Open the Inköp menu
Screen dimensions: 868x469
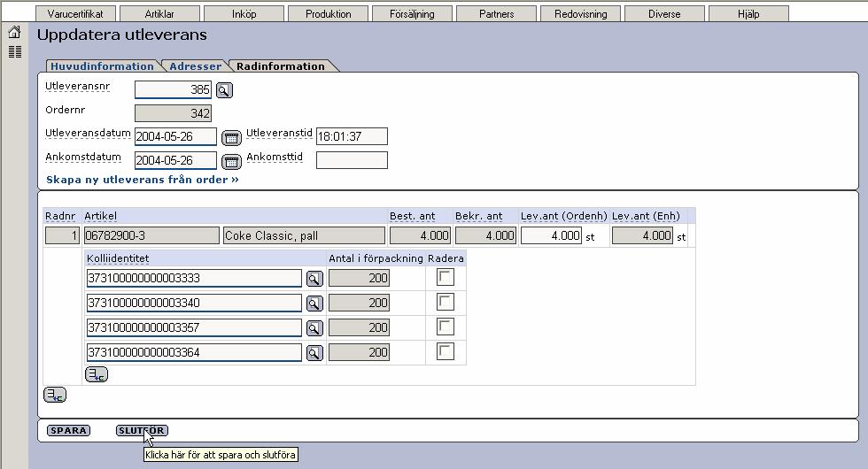[244, 14]
